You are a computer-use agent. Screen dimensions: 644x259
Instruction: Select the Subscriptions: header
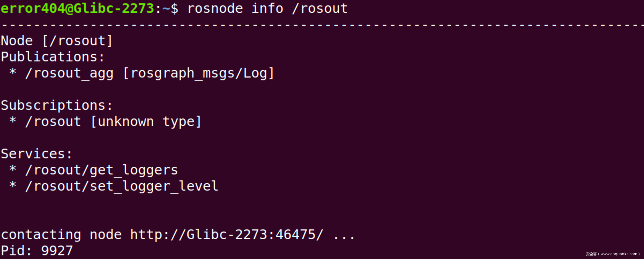[x=57, y=106]
